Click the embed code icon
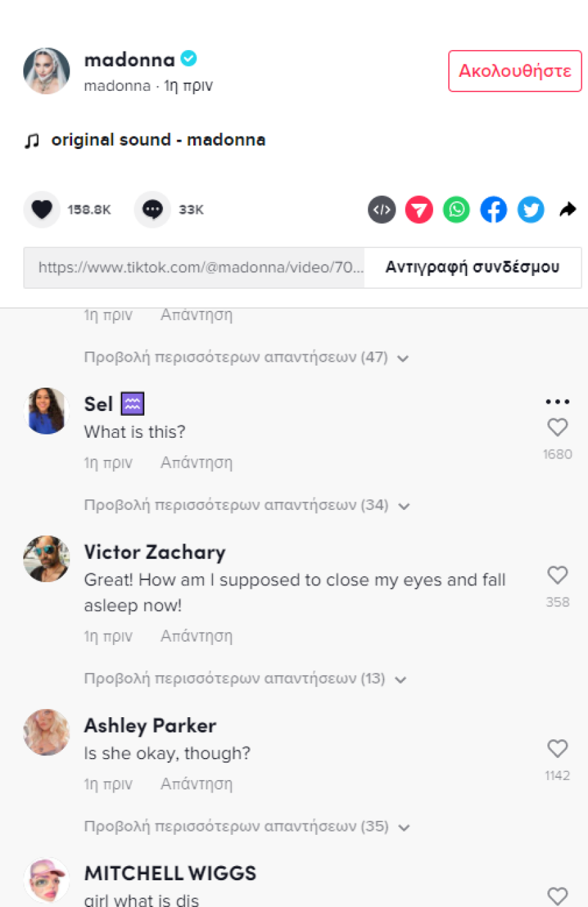Viewport: 588px width, 907px height. click(x=382, y=210)
